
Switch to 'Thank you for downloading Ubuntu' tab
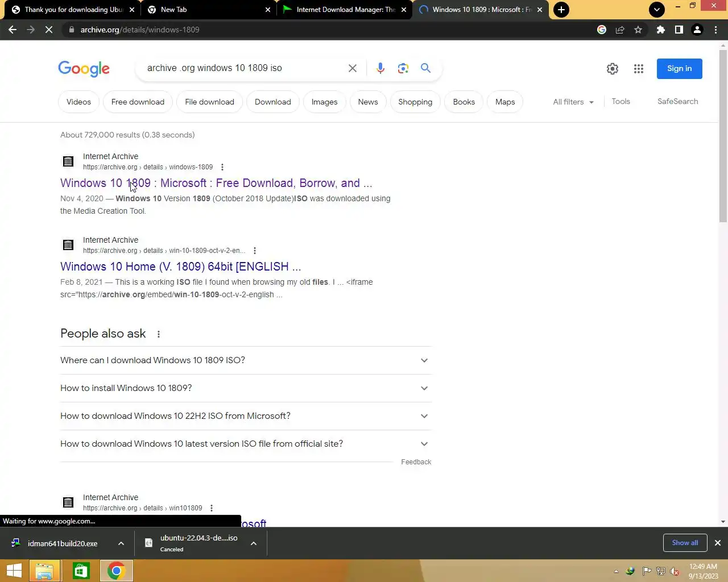coord(73,10)
